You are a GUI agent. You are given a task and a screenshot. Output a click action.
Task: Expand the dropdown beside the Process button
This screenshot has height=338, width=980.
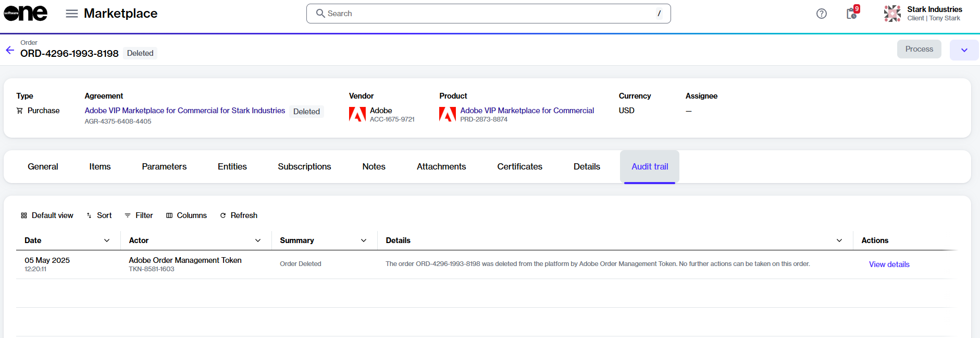(964, 50)
